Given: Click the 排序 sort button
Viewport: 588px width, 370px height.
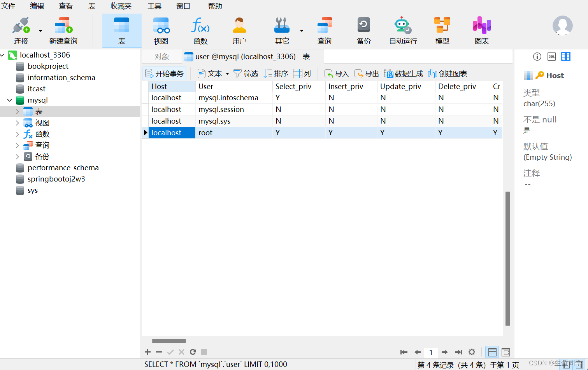Looking at the screenshot, I should 276,73.
